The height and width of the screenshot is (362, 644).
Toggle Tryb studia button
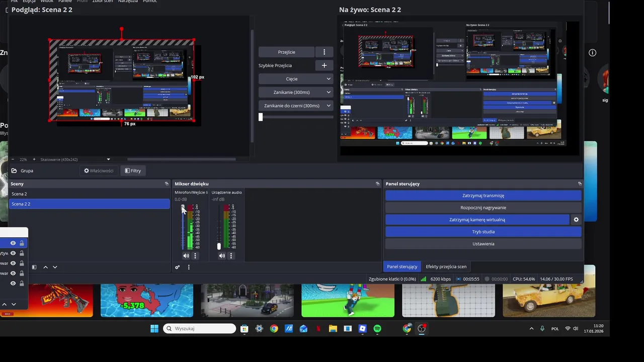(483, 232)
